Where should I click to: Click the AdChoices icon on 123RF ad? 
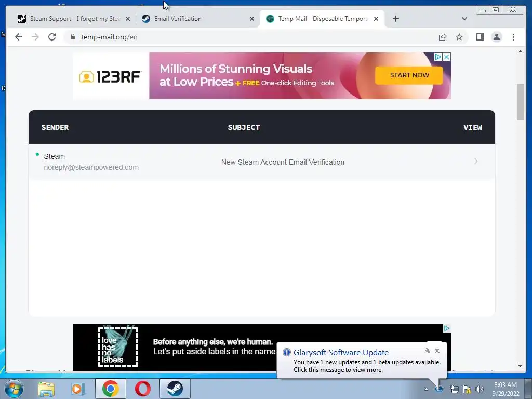[x=438, y=57]
